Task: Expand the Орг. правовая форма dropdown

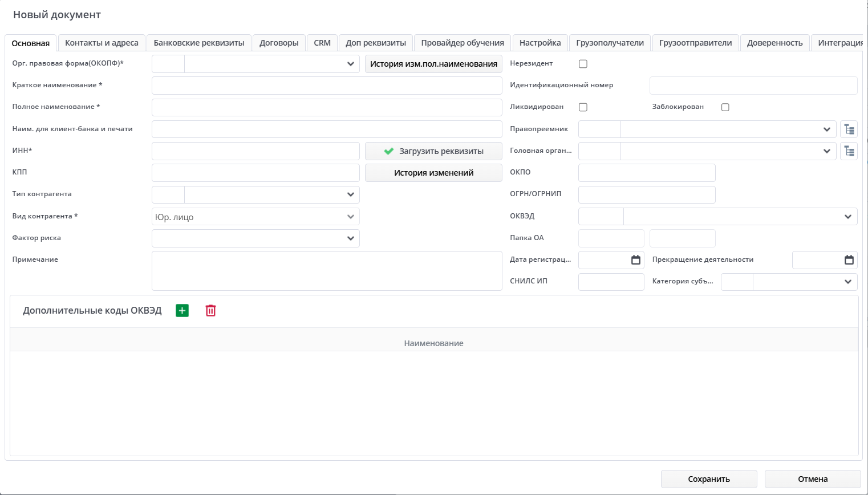Action: pyautogui.click(x=350, y=64)
